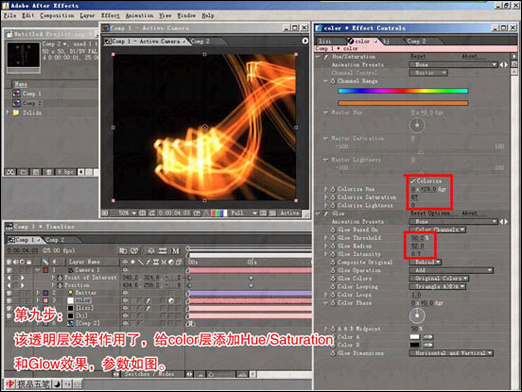Viewport: 522px width, 392px height.
Task: Click the Glow Radius value field
Action: point(417,246)
